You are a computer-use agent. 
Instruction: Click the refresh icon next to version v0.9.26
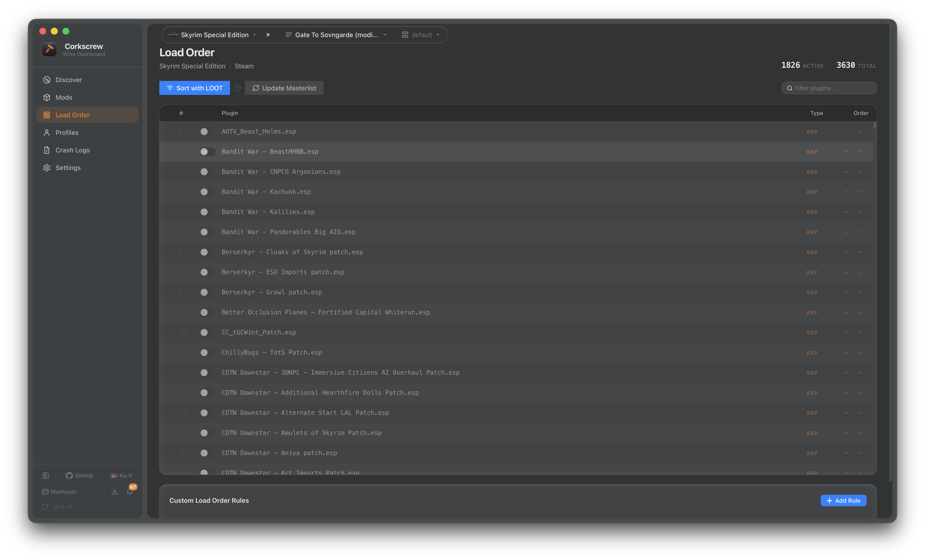click(45, 507)
